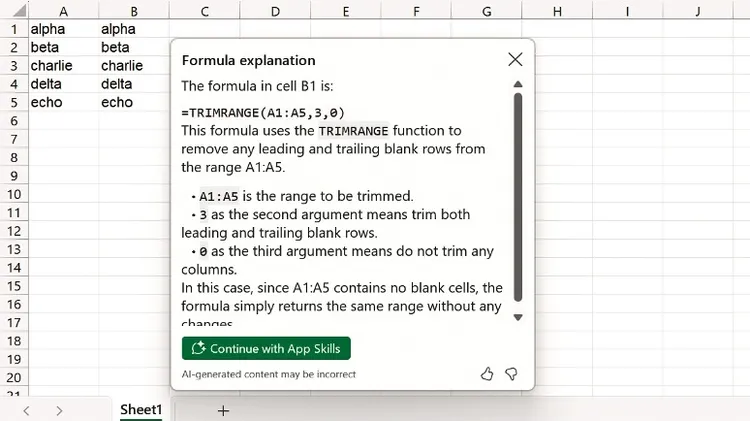750x421 pixels.
Task: Click the thumbs up feedback icon
Action: pos(487,374)
